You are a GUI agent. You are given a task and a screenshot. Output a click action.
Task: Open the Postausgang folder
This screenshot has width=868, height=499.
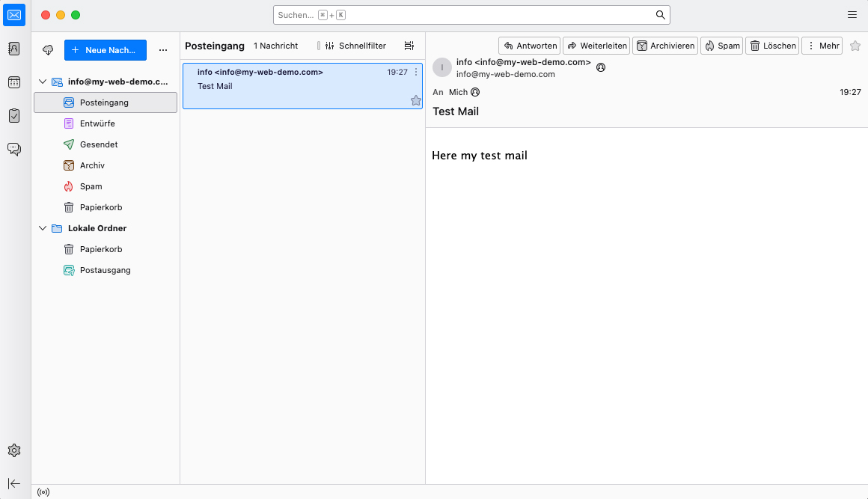106,271
